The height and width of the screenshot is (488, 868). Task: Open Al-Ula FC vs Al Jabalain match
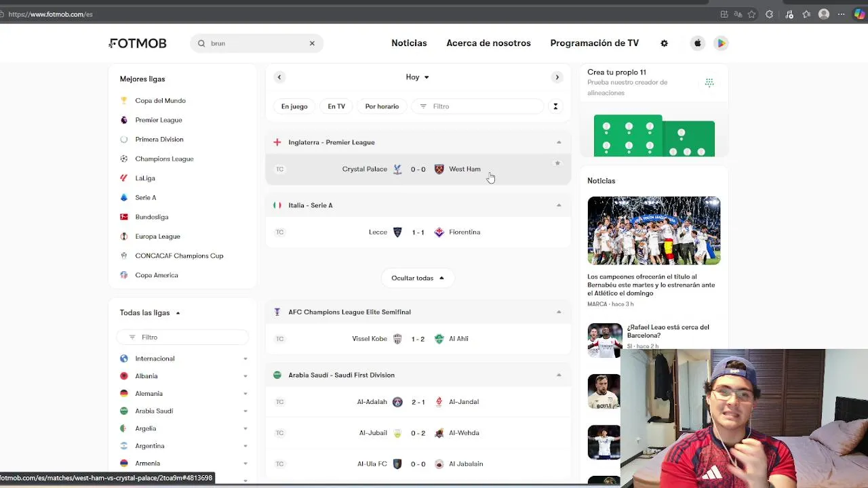coord(418,464)
